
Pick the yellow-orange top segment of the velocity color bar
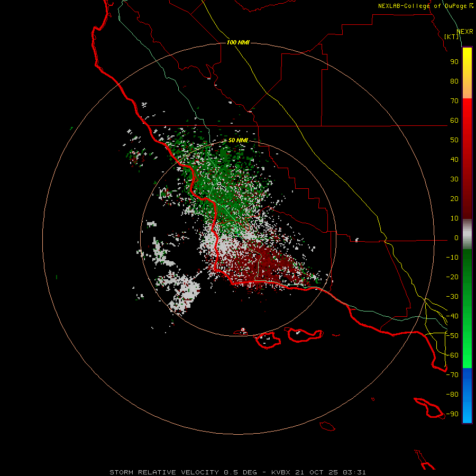467,73
